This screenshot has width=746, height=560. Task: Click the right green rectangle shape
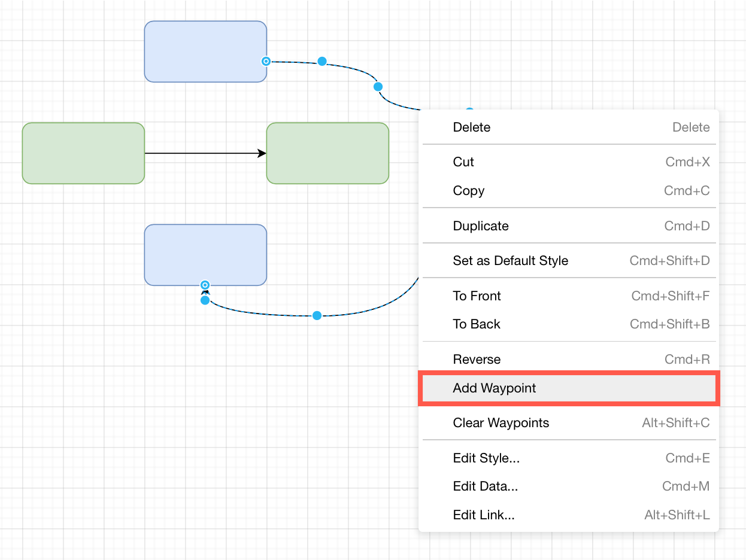tap(327, 153)
